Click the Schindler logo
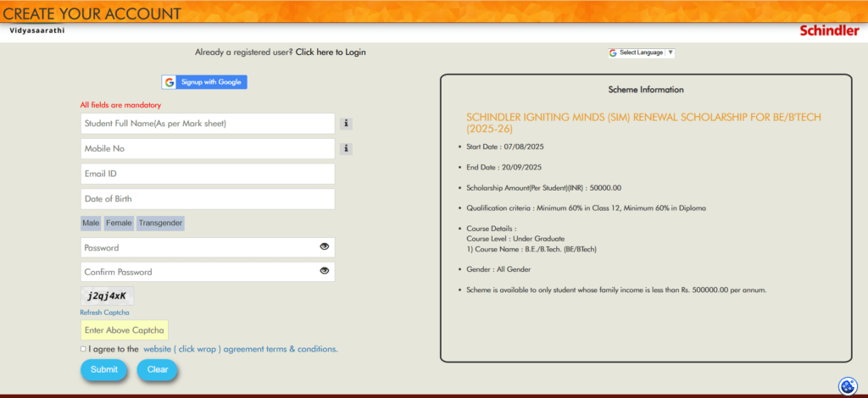This screenshot has width=868, height=398. point(829,31)
